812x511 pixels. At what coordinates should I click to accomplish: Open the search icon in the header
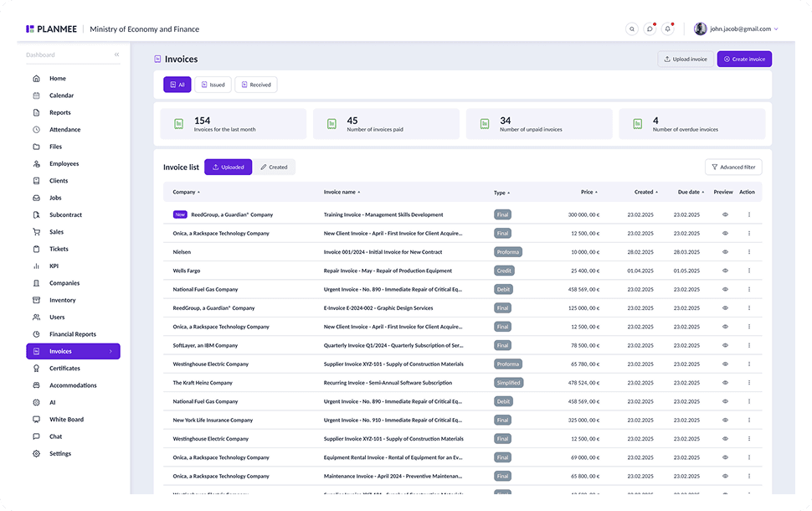[631, 29]
